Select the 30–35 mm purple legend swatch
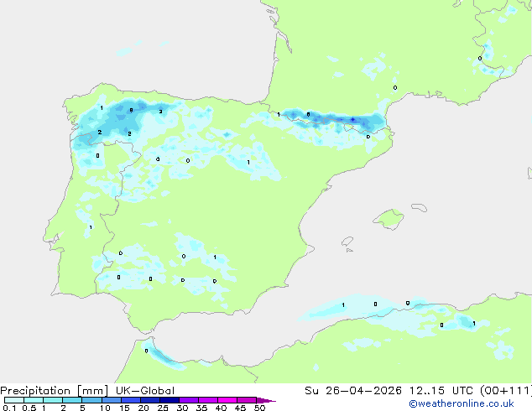Screen dimensions: 532x411 point(188,400)
